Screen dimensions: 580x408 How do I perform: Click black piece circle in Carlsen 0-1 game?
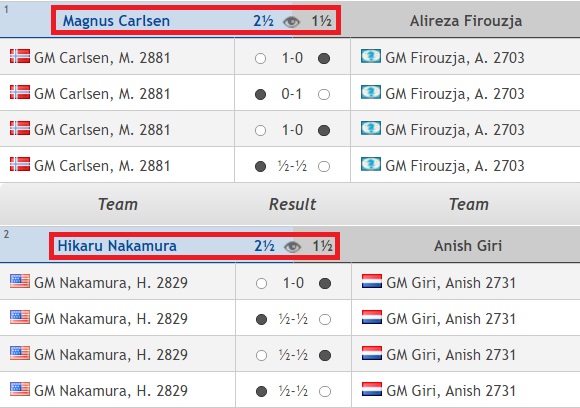(x=260, y=94)
